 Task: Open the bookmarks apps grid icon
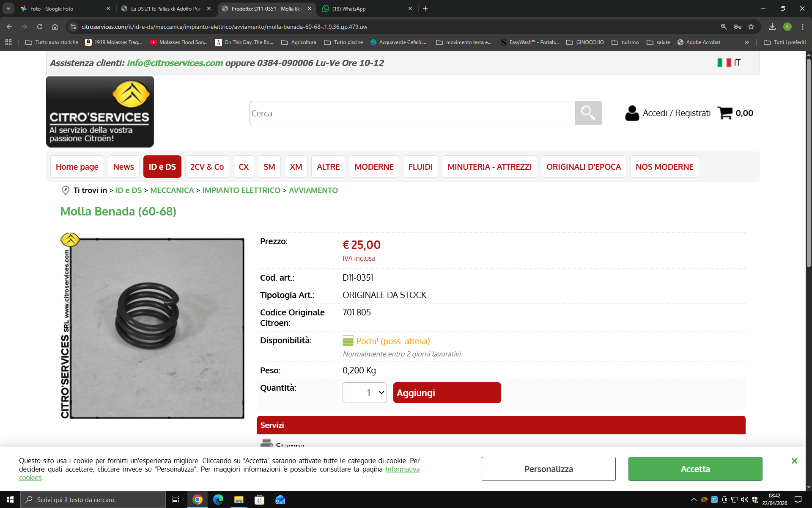pos(8,42)
